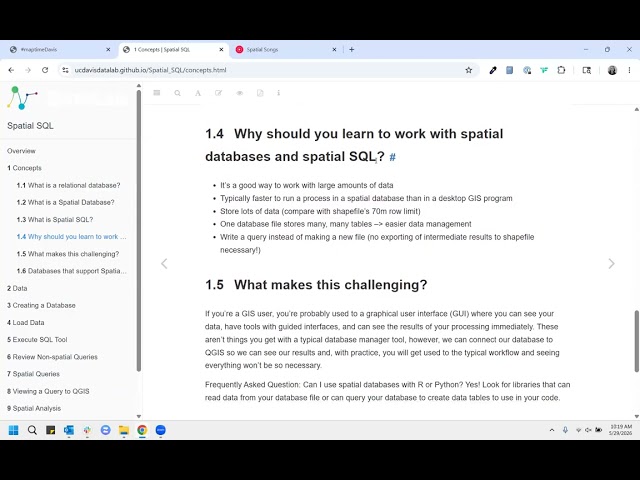Open '1 Concepts' in the sidebar

(24, 168)
